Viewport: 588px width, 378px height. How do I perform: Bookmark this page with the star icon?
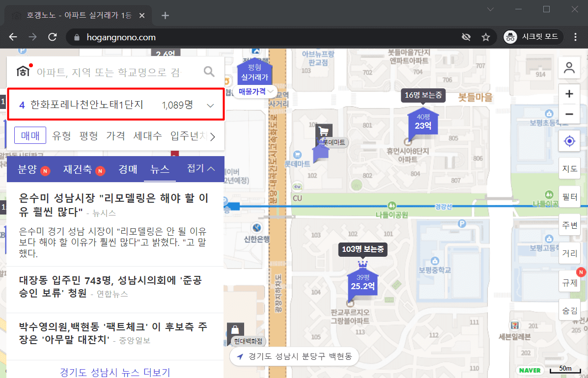[x=485, y=37]
